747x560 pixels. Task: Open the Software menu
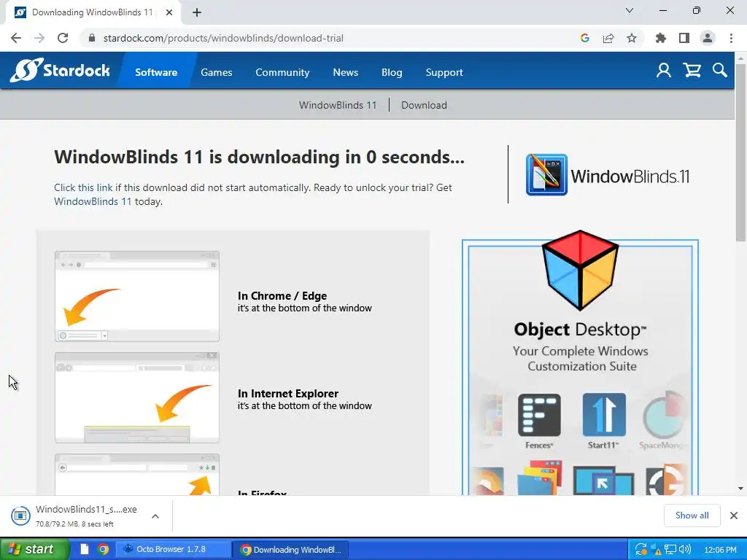tap(156, 72)
